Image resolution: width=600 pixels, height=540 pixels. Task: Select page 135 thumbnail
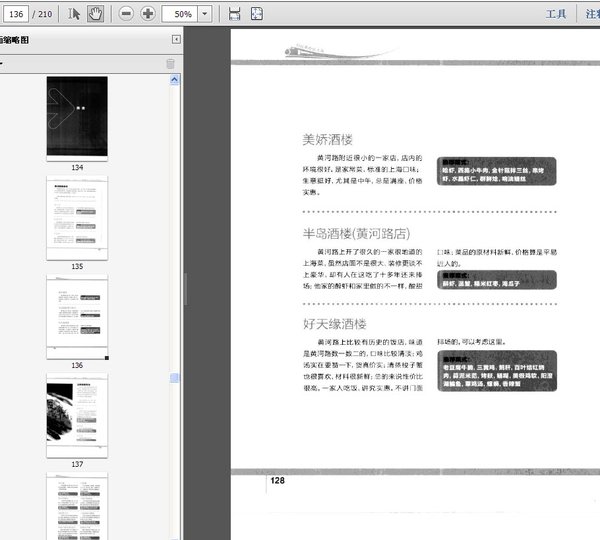point(77,213)
